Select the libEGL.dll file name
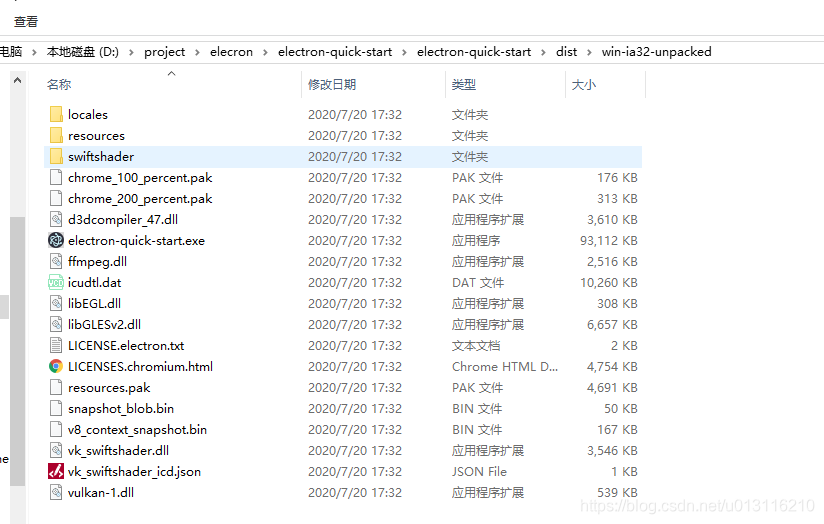 (95, 304)
